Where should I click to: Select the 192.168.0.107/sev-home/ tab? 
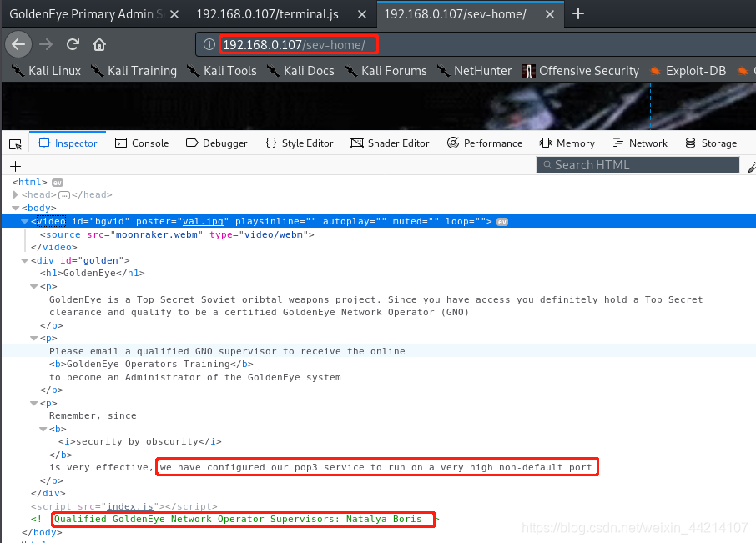(455, 14)
